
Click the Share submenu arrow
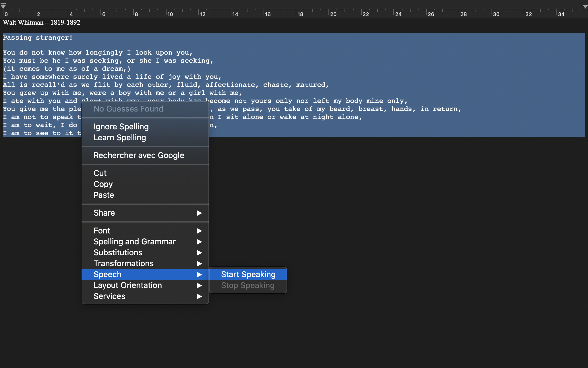199,213
